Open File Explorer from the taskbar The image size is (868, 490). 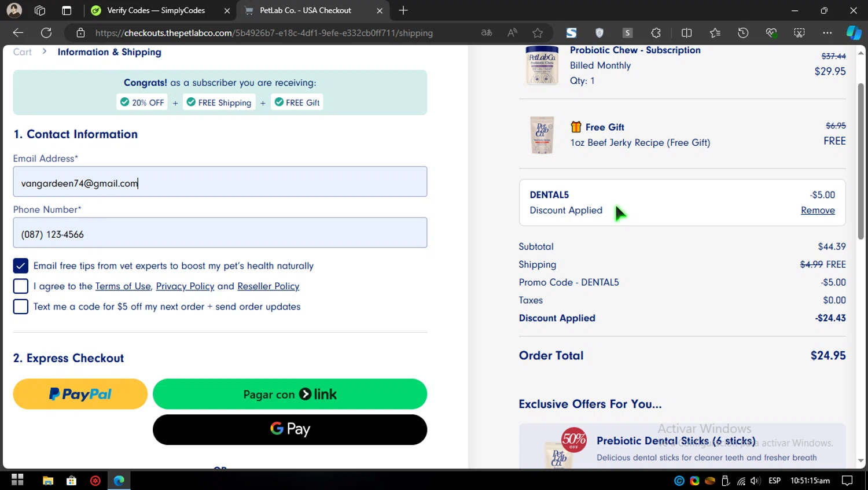48,481
